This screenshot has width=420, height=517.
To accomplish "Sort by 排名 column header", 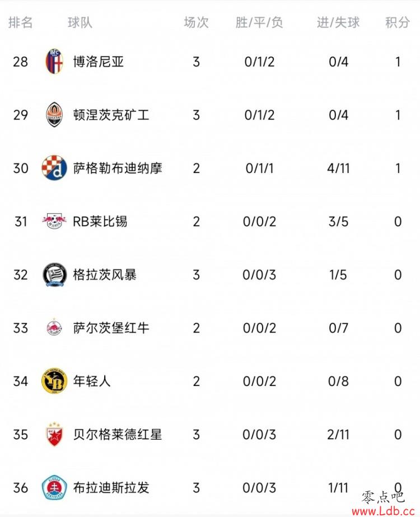I will tap(21, 22).
